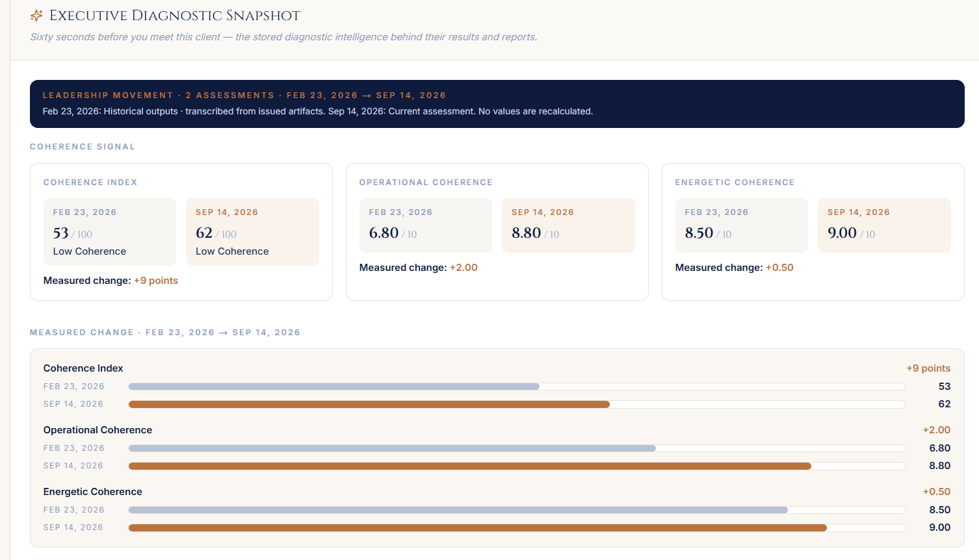
Task: Click the Feb 23 Coherence Index progress bar
Action: click(517, 387)
